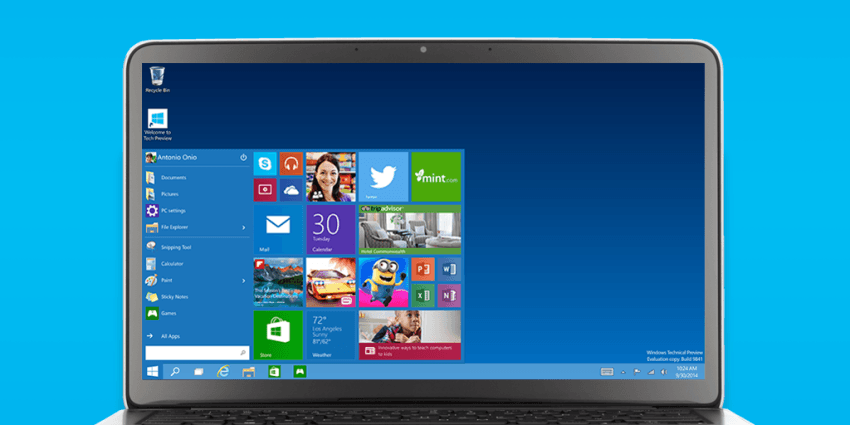Open the Skype tile
Image resolution: width=850 pixels, height=425 pixels.
tap(265, 164)
